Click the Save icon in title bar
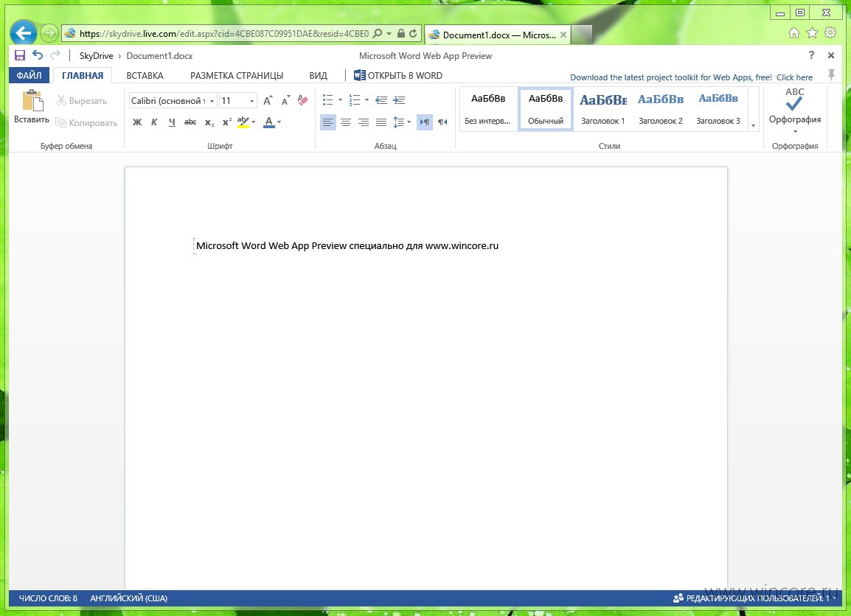The width and height of the screenshot is (851, 616). point(20,55)
